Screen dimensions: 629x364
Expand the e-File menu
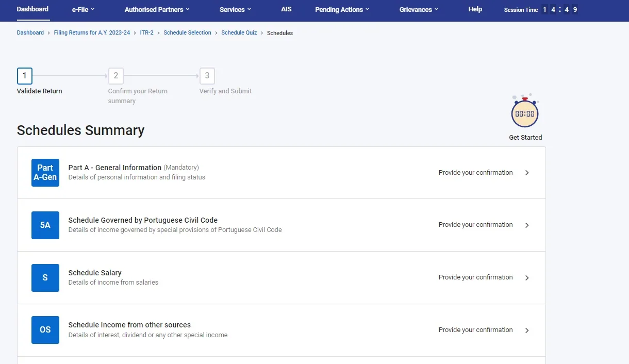pos(84,9)
